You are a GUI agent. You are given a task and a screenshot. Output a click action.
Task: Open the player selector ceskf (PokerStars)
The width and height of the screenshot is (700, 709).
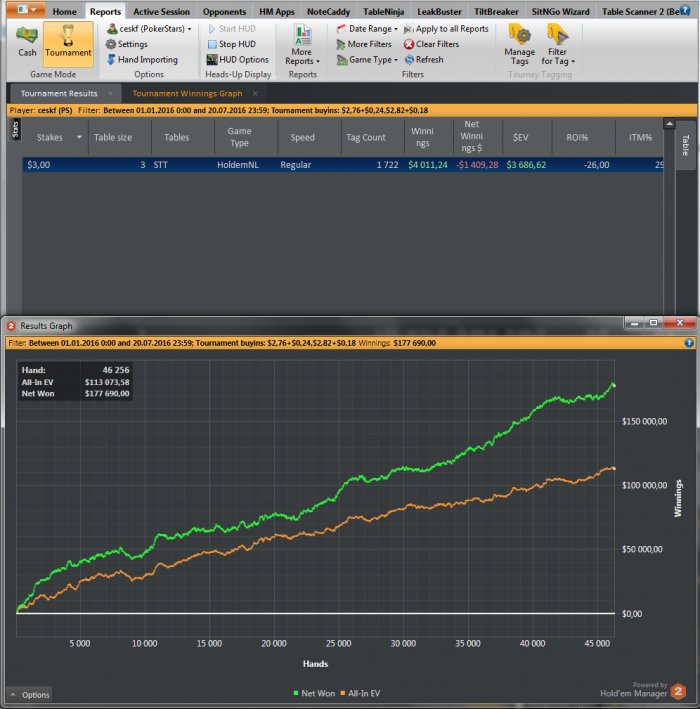coord(149,29)
